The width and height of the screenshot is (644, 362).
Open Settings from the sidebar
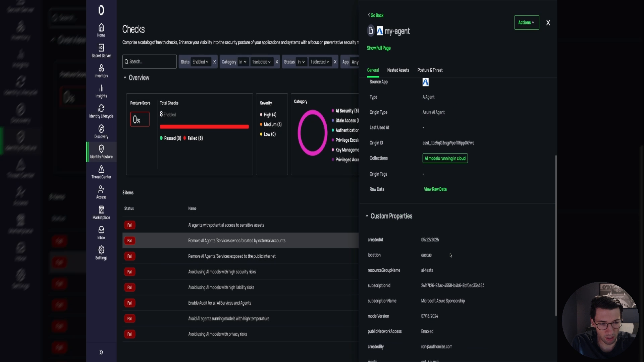[x=101, y=252]
